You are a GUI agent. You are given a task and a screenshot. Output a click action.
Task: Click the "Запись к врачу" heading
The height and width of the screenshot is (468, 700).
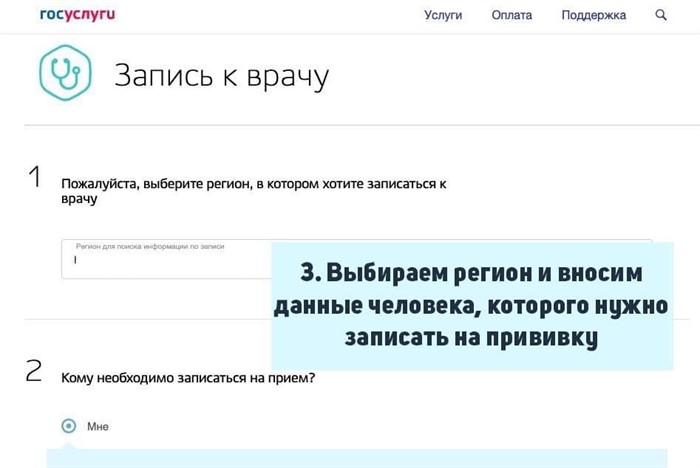pyautogui.click(x=221, y=77)
